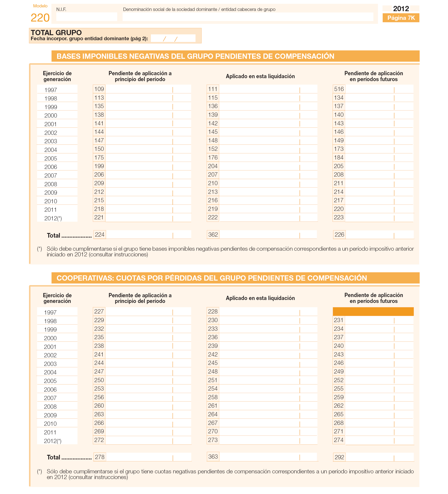The image size is (448, 494).
Task: Select field 136 for year 1999
Action: 268,106
